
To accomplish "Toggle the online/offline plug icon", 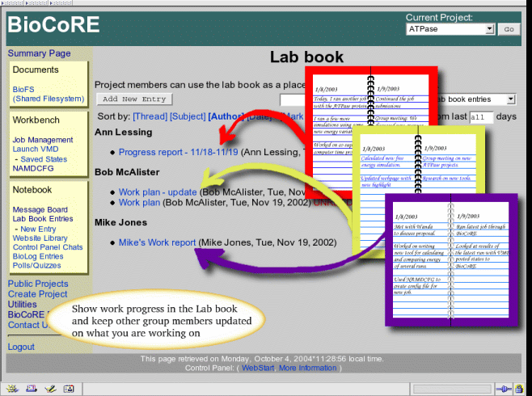I will 502,389.
